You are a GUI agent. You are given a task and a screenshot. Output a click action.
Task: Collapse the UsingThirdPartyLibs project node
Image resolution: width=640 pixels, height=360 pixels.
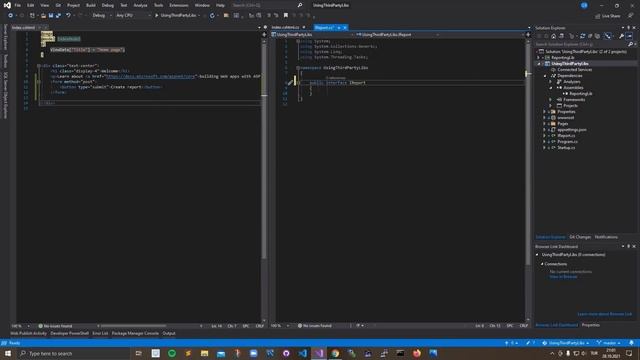538,64
